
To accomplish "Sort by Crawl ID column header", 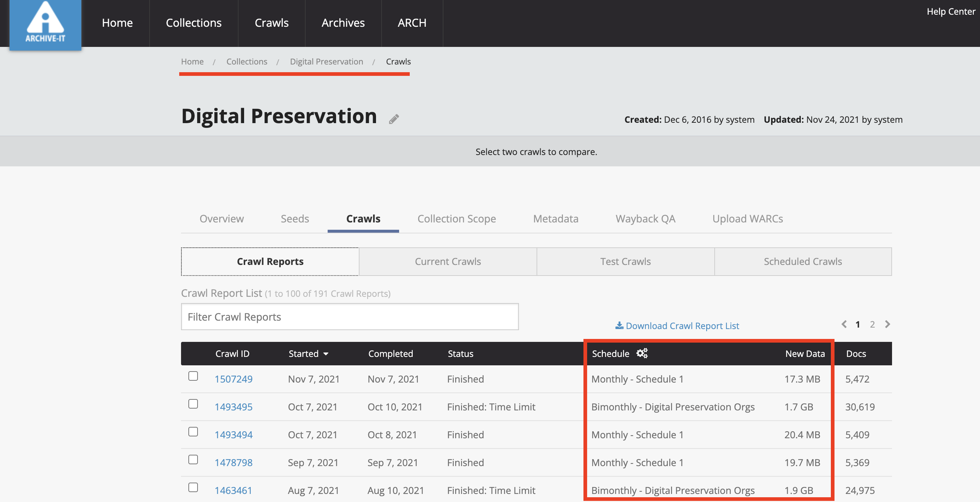I will (x=232, y=354).
